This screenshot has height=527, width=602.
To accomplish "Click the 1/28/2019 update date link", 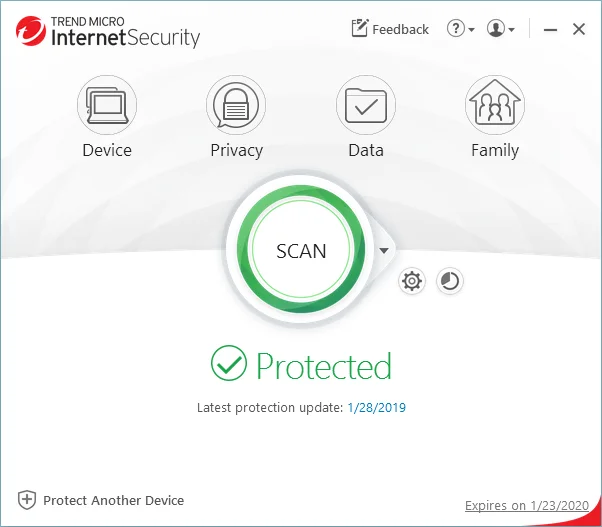I will (376, 408).
